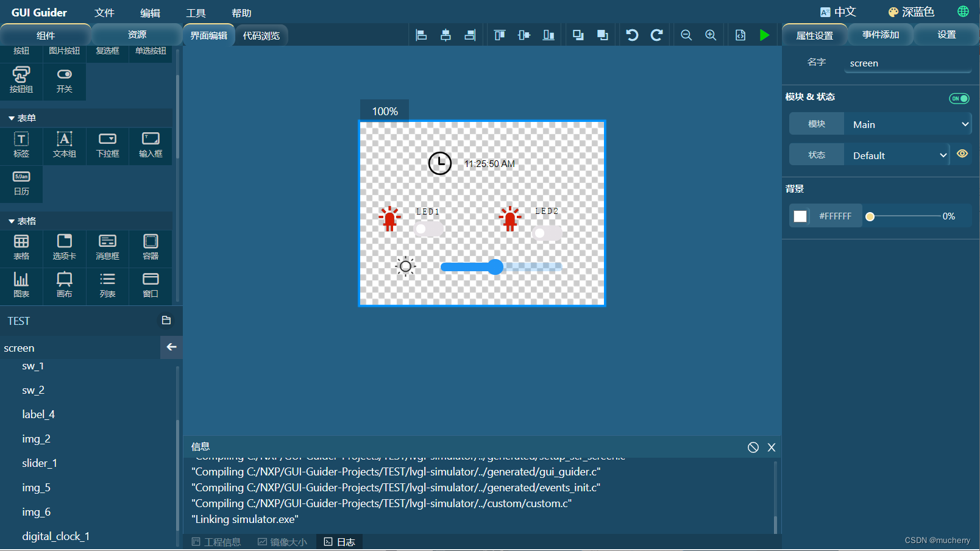The height and width of the screenshot is (551, 980).
Task: Redo the last undone edit
Action: click(656, 35)
